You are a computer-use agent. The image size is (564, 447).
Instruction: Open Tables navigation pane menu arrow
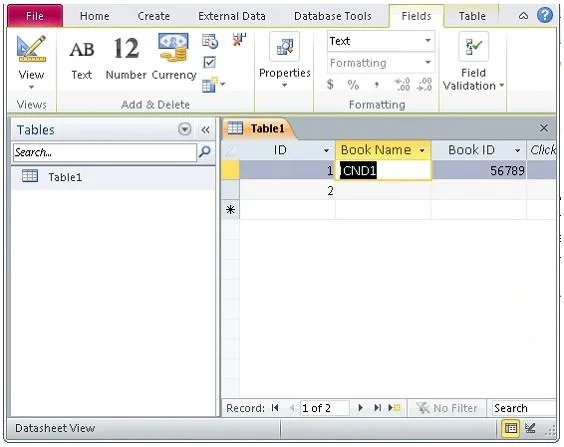coord(185,129)
